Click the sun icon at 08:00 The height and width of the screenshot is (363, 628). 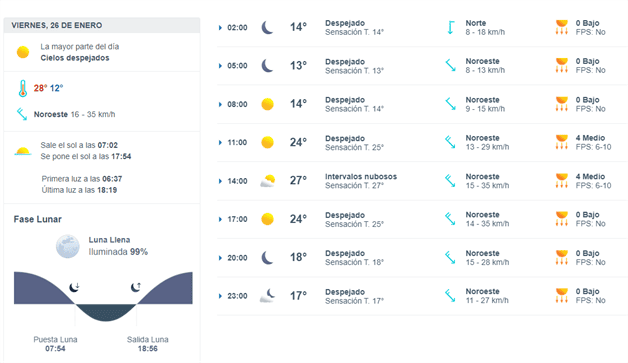[267, 104]
